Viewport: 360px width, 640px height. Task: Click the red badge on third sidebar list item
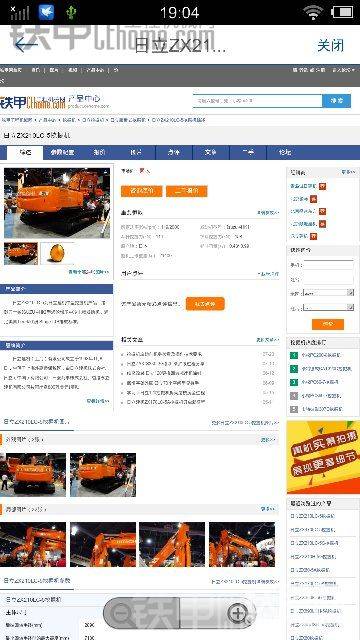point(322,211)
